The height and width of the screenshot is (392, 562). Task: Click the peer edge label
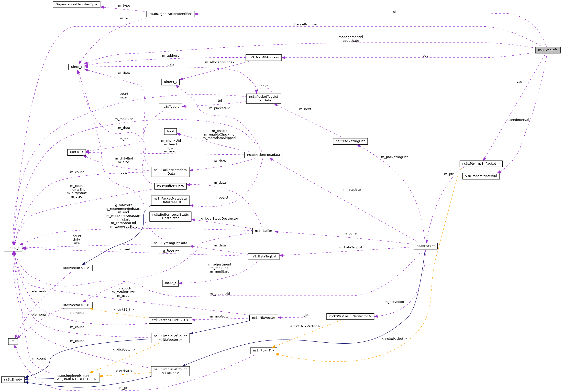[x=426, y=56]
